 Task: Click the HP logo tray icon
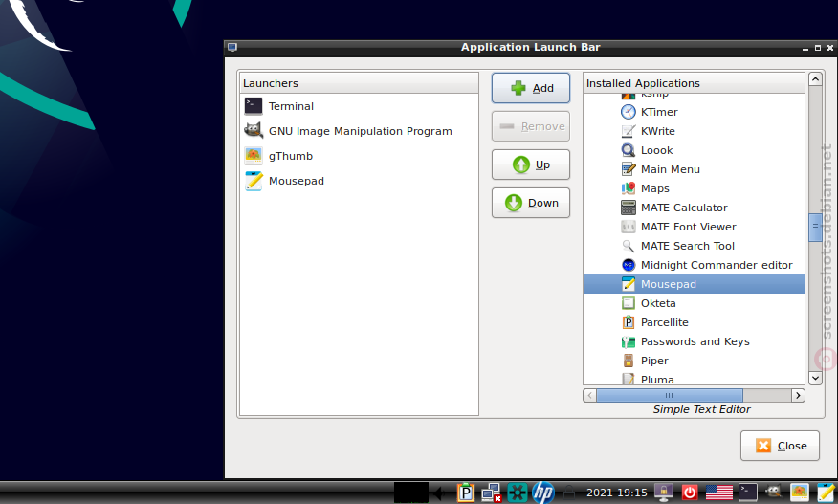tap(543, 493)
